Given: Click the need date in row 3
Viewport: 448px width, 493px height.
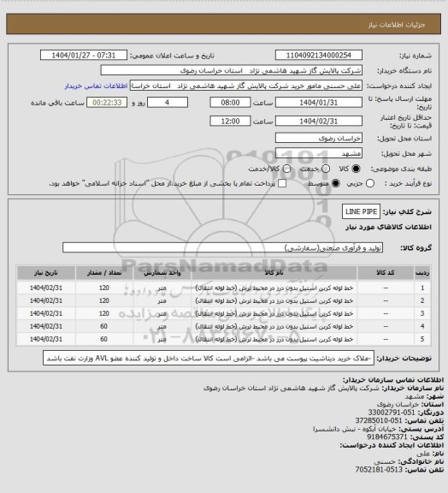Looking at the screenshot, I should tap(46, 314).
